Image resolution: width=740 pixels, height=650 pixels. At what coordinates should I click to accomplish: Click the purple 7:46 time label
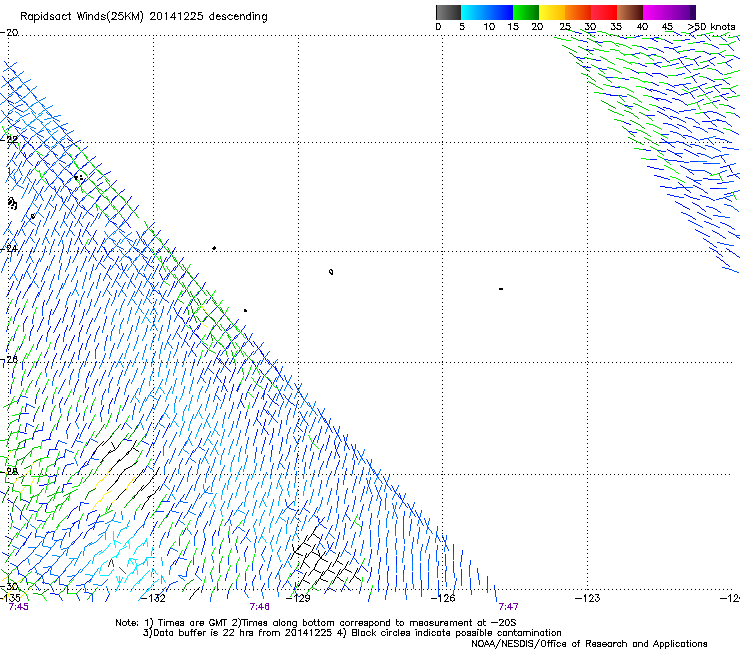[260, 607]
